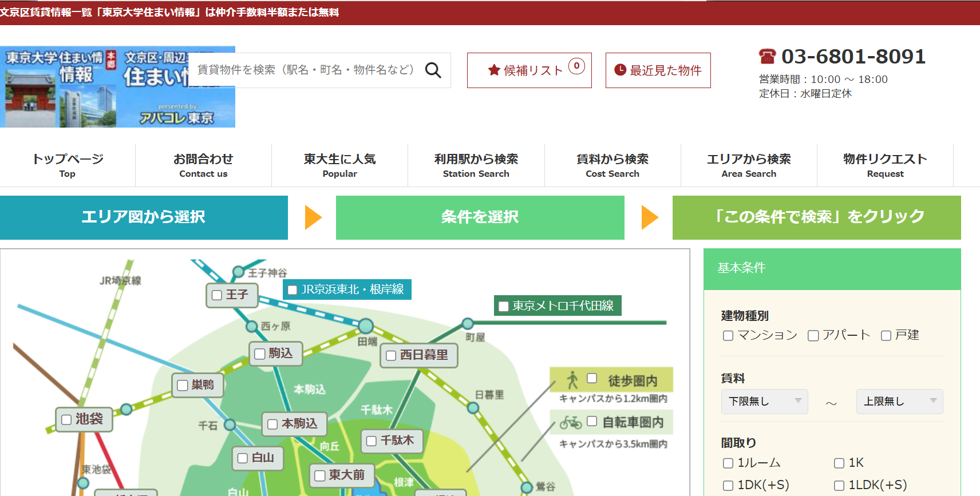The height and width of the screenshot is (496, 980).
Task: Click the 鶯谷 station label
Action: pyautogui.click(x=546, y=487)
